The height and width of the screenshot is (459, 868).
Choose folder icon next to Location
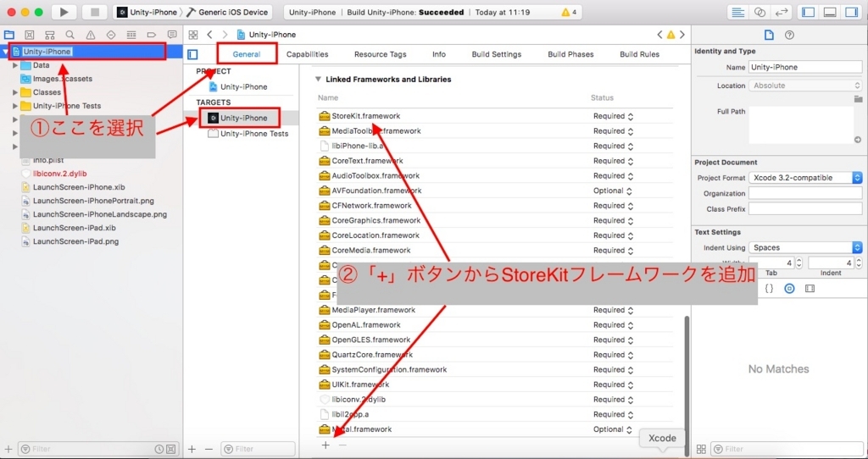tap(858, 99)
